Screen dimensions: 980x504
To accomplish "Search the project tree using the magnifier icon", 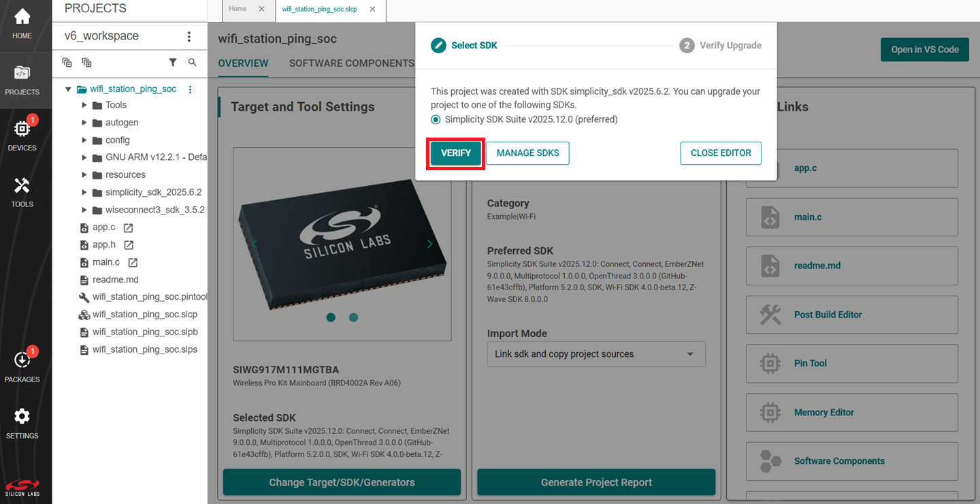I will pos(193,62).
